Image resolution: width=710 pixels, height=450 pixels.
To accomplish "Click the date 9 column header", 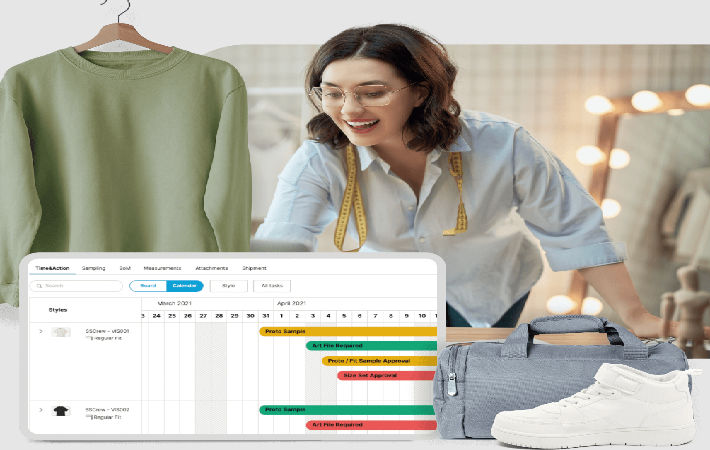I will point(407,316).
